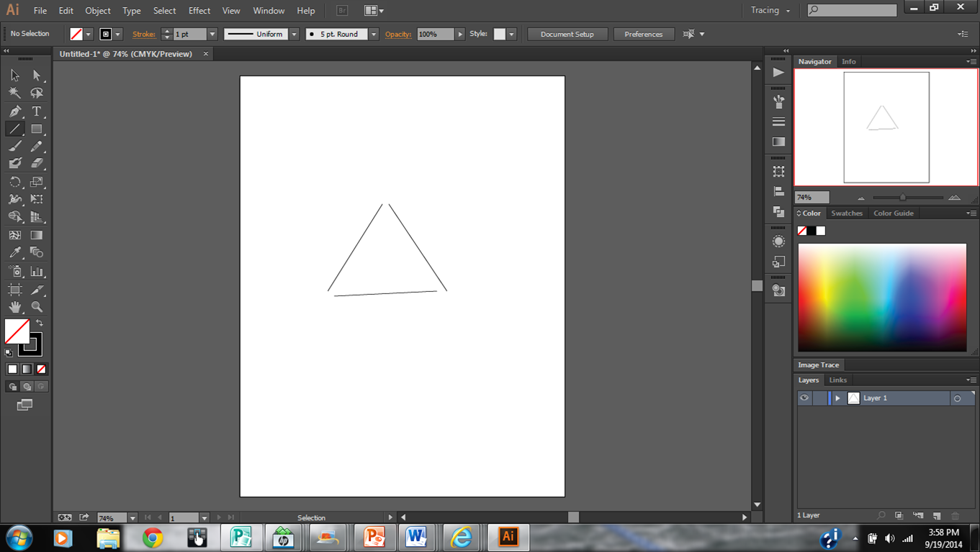Switch to the Links tab

(x=837, y=380)
